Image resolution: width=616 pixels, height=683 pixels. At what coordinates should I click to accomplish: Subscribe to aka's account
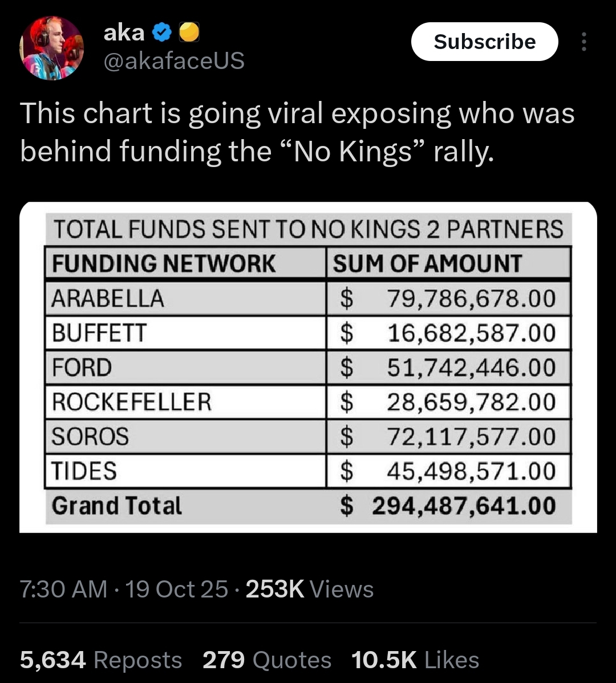[484, 42]
